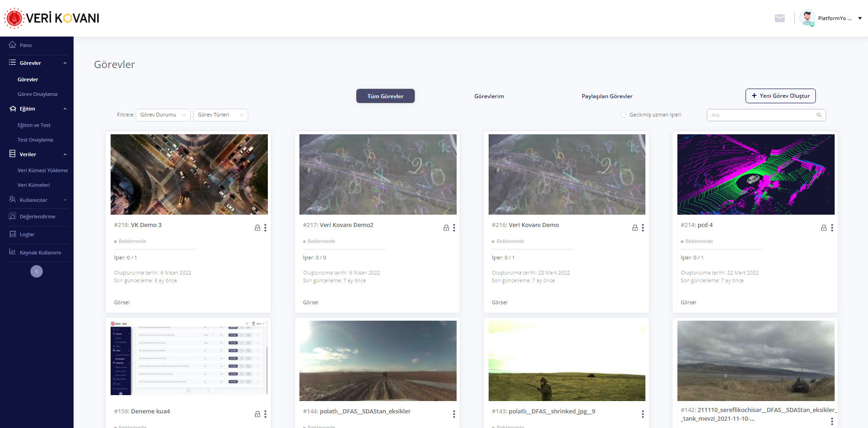Open task title VK Demo 3

point(146,225)
